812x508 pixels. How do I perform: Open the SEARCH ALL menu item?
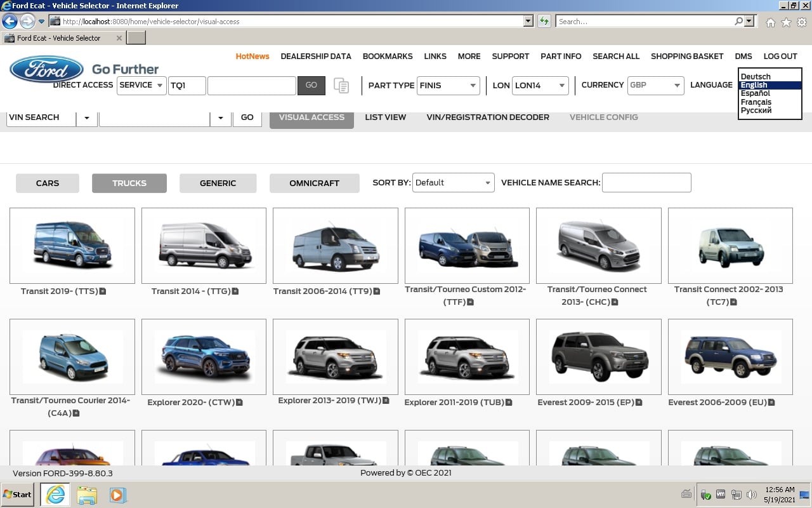point(616,56)
